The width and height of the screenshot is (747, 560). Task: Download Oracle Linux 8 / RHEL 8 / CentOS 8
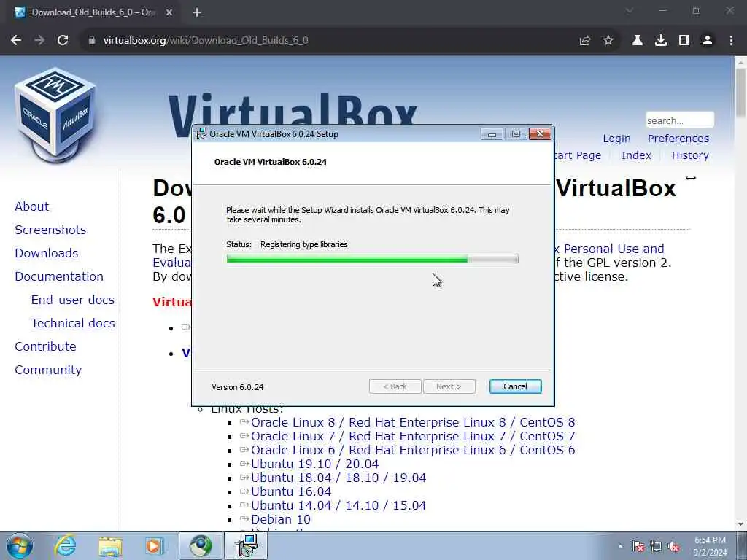[413, 422]
